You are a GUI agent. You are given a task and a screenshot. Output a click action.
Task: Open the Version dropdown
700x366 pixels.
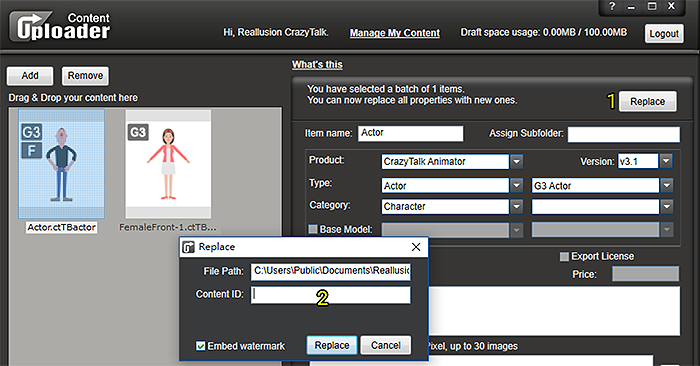pos(666,161)
